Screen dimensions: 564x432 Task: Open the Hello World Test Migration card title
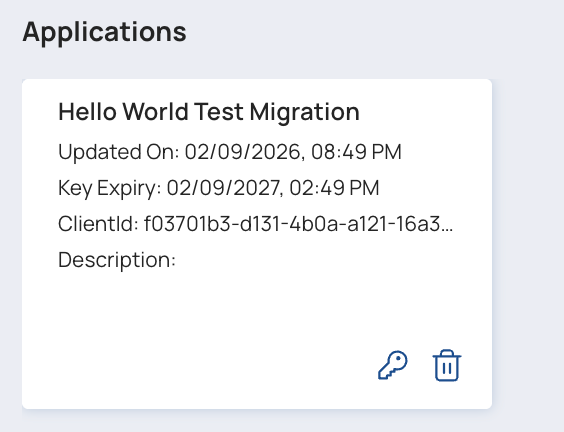coord(209,112)
